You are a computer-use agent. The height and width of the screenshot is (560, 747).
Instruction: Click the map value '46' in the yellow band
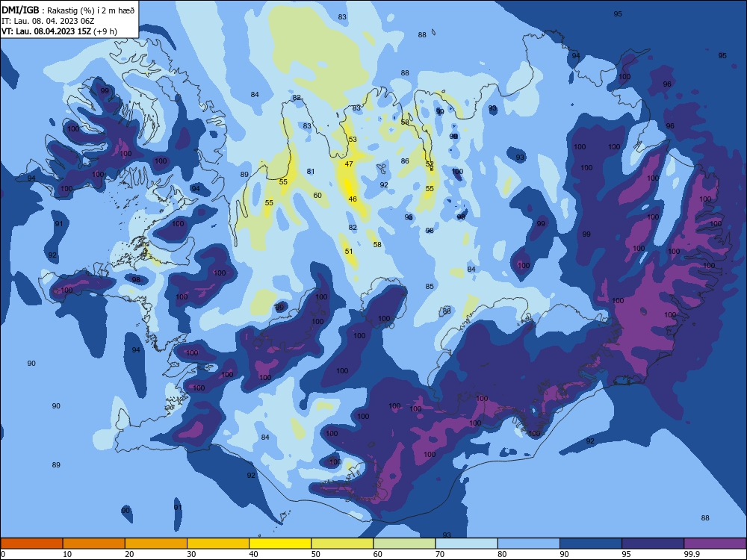[x=353, y=199]
